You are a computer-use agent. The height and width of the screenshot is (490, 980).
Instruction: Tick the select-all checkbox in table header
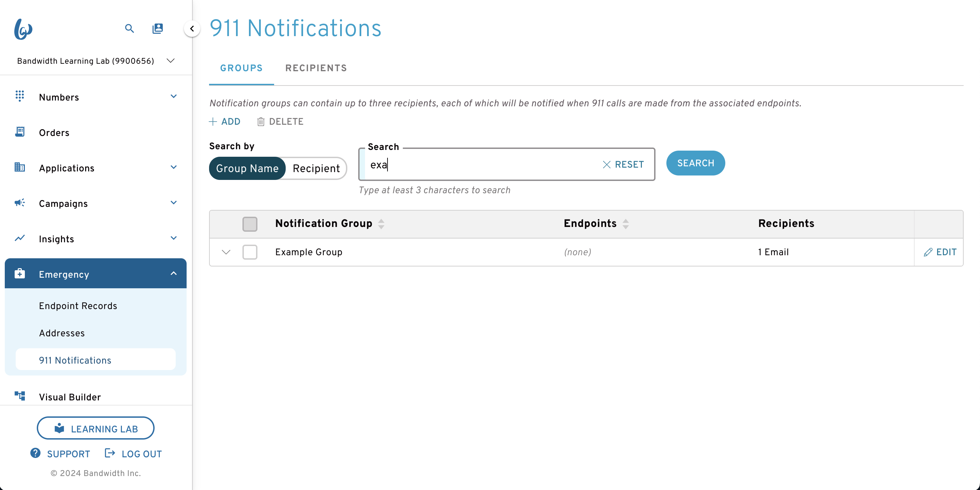coord(250,224)
